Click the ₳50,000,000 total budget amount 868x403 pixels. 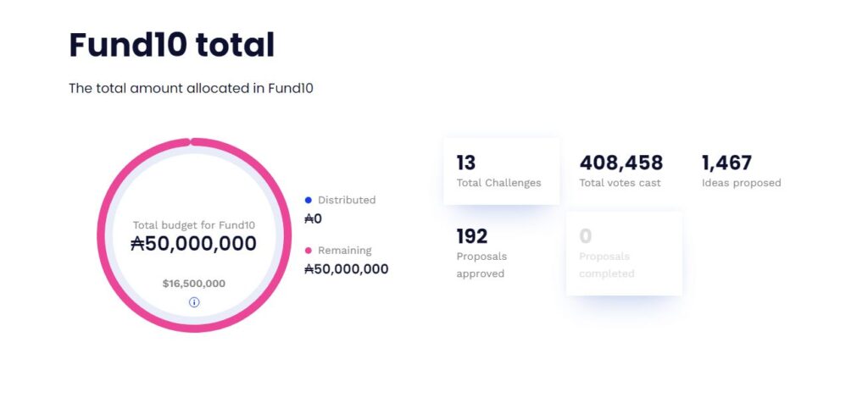194,243
